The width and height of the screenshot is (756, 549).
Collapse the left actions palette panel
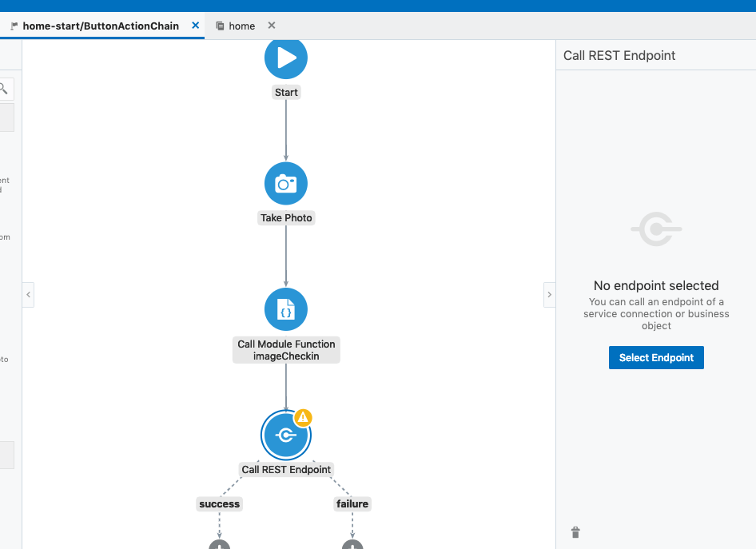tap(28, 294)
